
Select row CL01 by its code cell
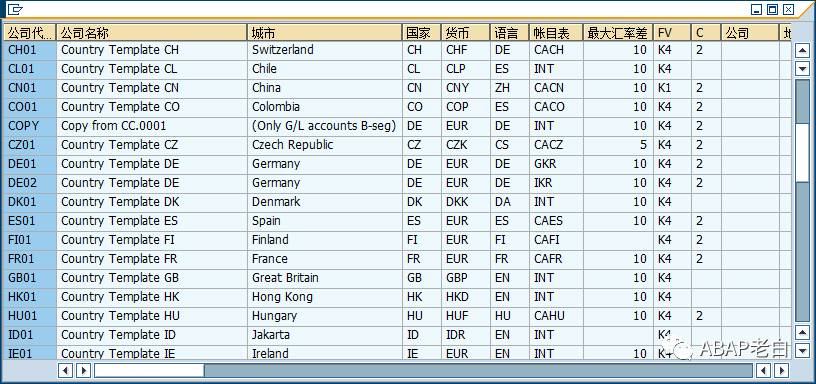[x=30, y=69]
